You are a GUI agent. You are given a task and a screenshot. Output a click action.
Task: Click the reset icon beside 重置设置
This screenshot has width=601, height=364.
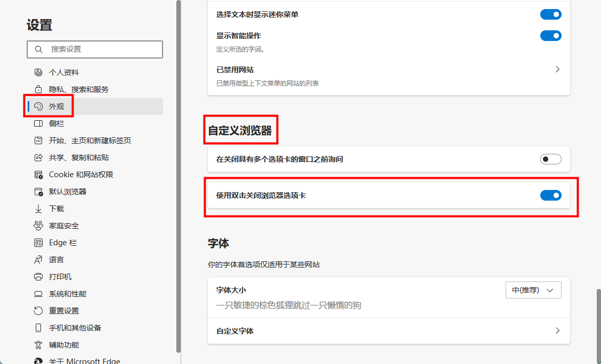pos(38,311)
